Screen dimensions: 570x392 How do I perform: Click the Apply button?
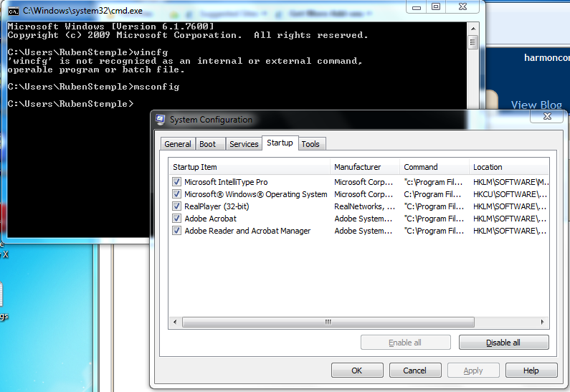(473, 371)
